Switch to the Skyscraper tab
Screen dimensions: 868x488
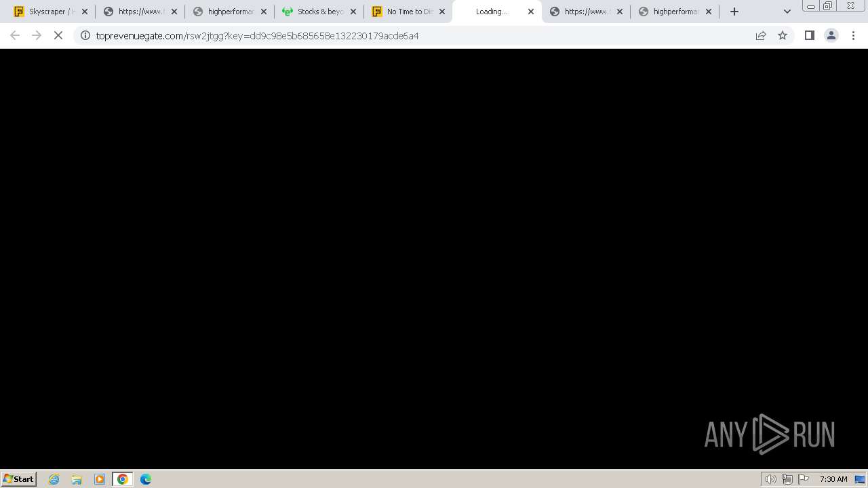pos(51,12)
